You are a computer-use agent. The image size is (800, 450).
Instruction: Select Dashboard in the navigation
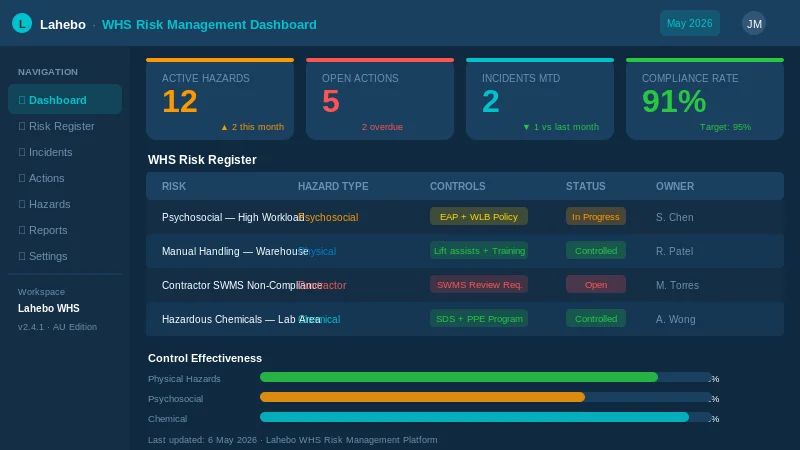point(65,99)
